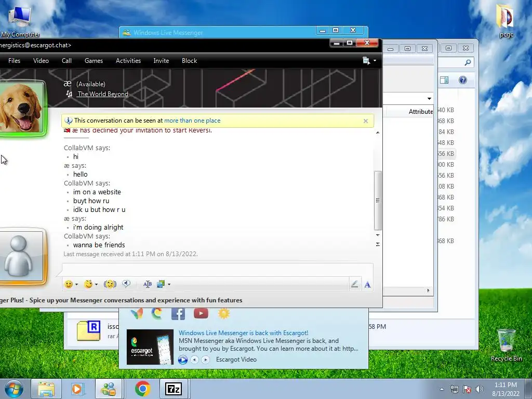Click the music note icon beside song title
Viewport: 532px width, 399px height.
(x=69, y=94)
